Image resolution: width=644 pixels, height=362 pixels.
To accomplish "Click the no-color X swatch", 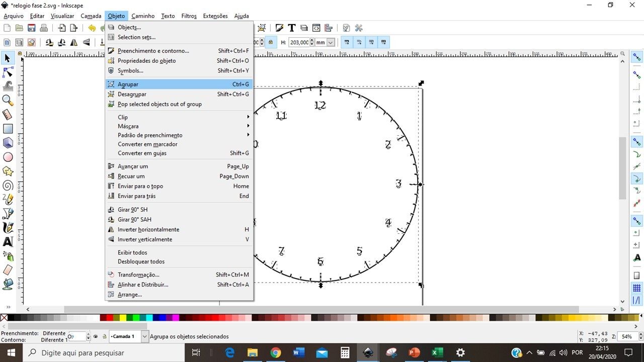I will [4, 318].
